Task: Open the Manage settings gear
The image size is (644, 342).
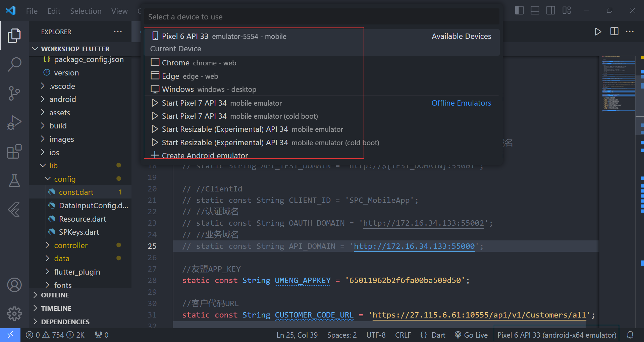Action: [14, 314]
